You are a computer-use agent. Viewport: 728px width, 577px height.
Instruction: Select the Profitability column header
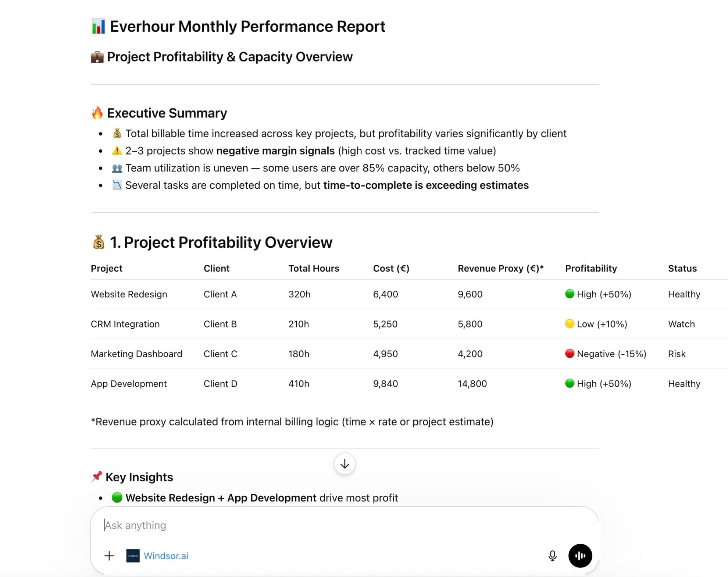point(590,268)
